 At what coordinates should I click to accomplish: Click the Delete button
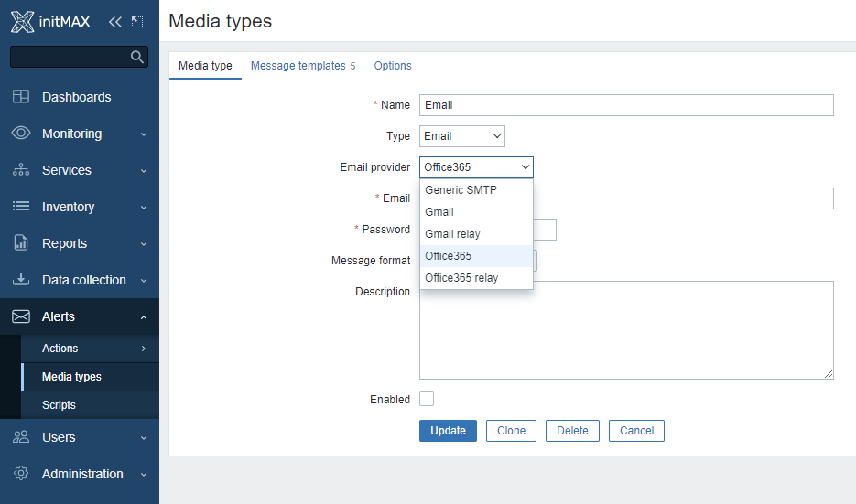[572, 430]
